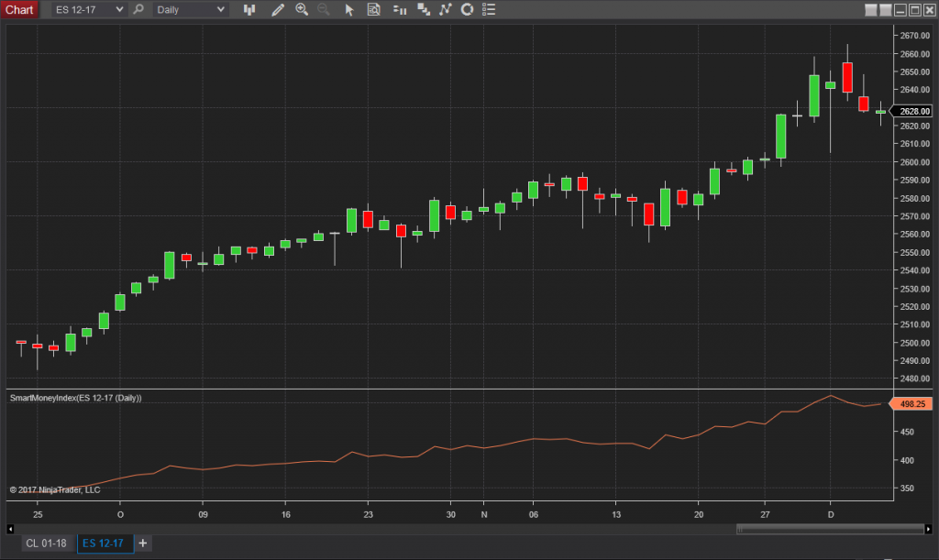Open the Drawing Tools pencil icon
Image resolution: width=939 pixels, height=560 pixels.
point(278,9)
